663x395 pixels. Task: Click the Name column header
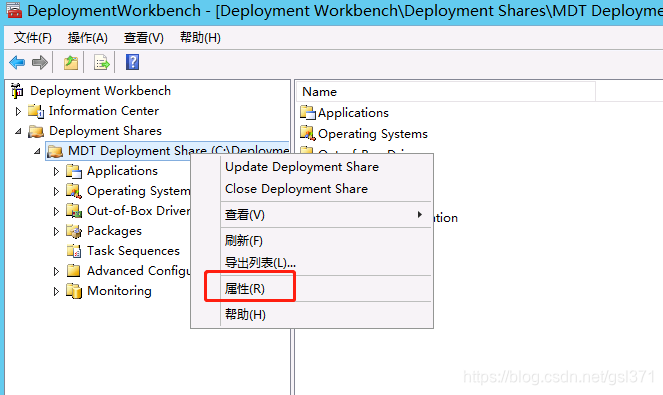[x=446, y=92]
